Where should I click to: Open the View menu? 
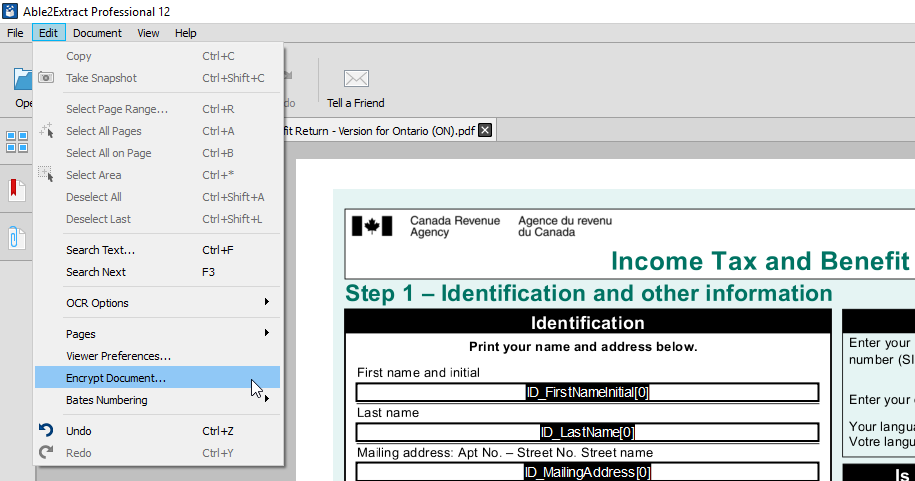click(148, 33)
